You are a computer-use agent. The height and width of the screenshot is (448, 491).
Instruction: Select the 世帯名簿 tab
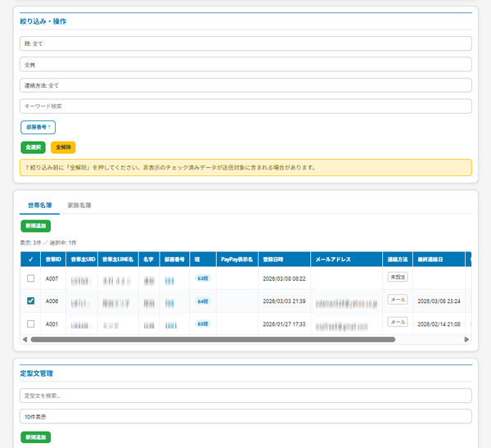point(39,205)
